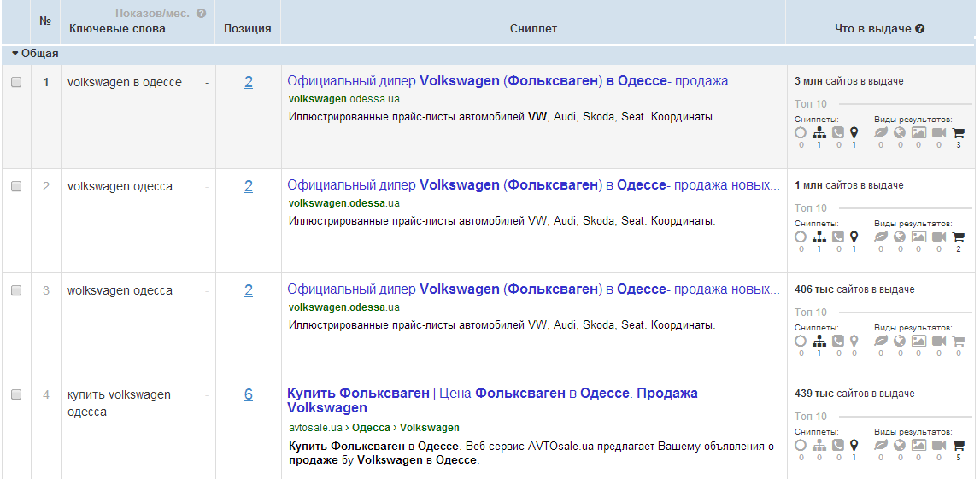Click the help icon next to 'Что в выдаче'
The height and width of the screenshot is (479, 980).
[920, 29]
